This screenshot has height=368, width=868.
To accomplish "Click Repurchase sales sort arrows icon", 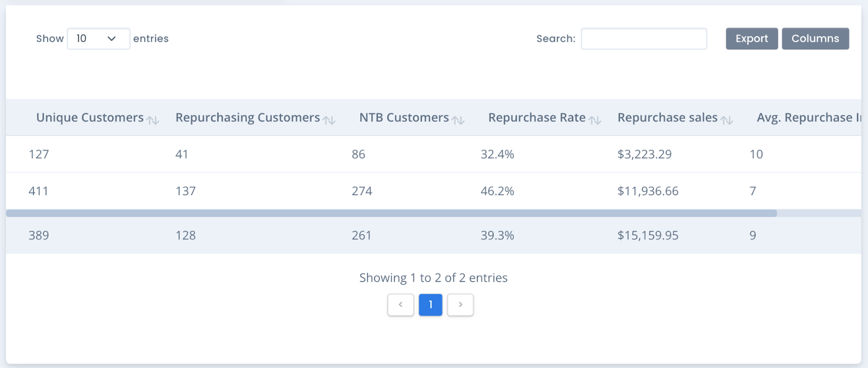I will 727,120.
